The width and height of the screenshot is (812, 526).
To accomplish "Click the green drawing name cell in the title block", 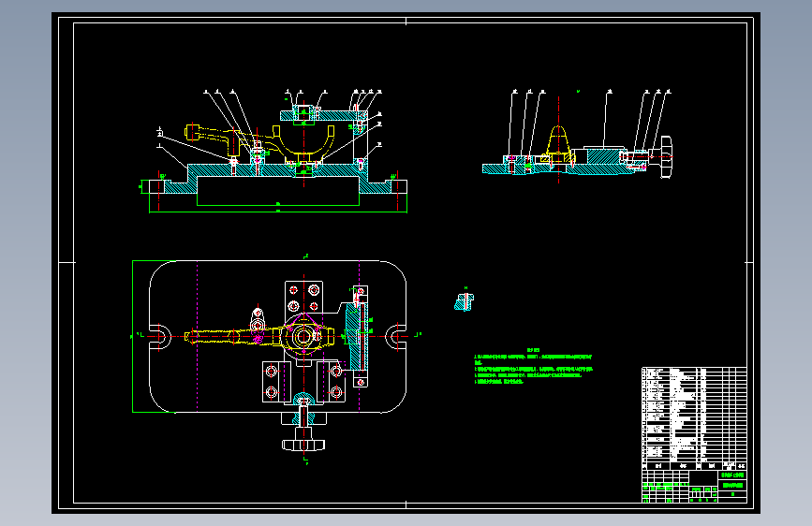I will [732, 485].
